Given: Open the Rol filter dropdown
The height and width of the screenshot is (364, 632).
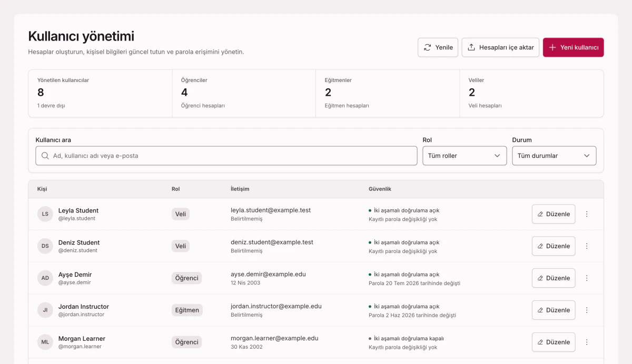Looking at the screenshot, I should pyautogui.click(x=465, y=156).
